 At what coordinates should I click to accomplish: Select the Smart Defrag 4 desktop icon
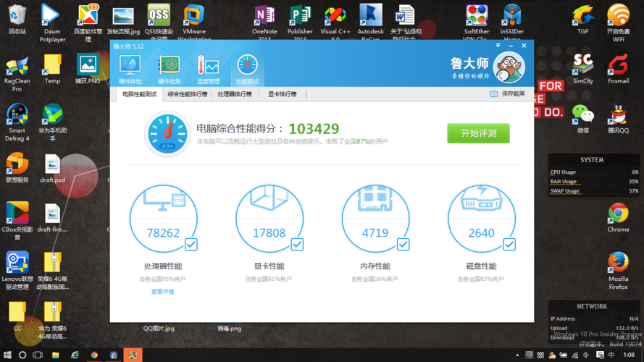17,122
